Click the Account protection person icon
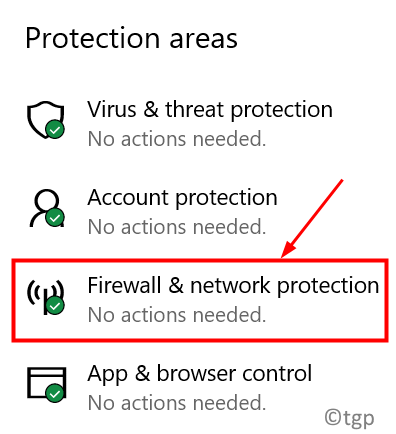The width and height of the screenshot is (396, 434). (46, 208)
